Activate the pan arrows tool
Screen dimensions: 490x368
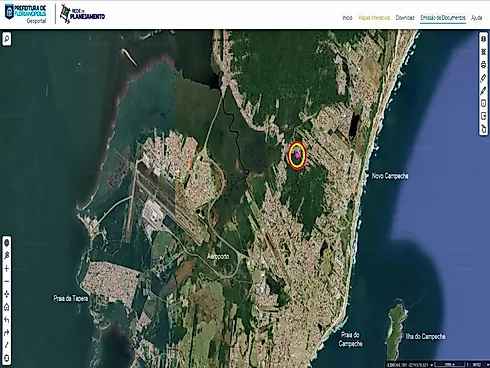(6, 294)
